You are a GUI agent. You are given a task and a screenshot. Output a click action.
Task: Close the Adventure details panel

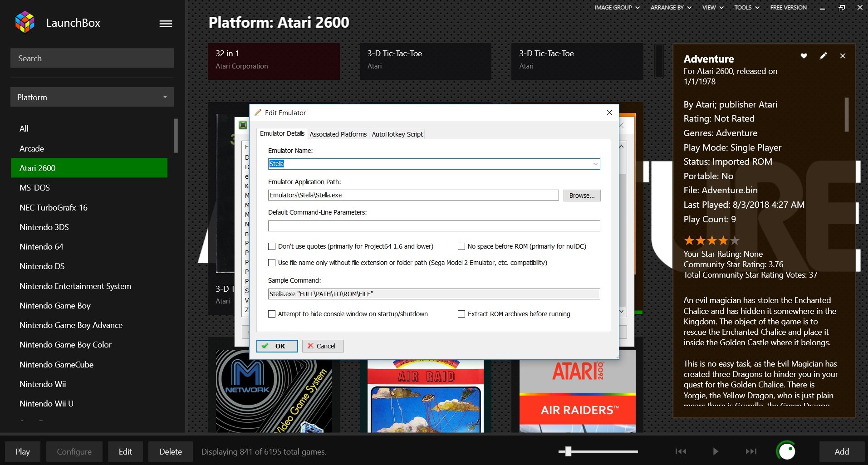coord(843,56)
